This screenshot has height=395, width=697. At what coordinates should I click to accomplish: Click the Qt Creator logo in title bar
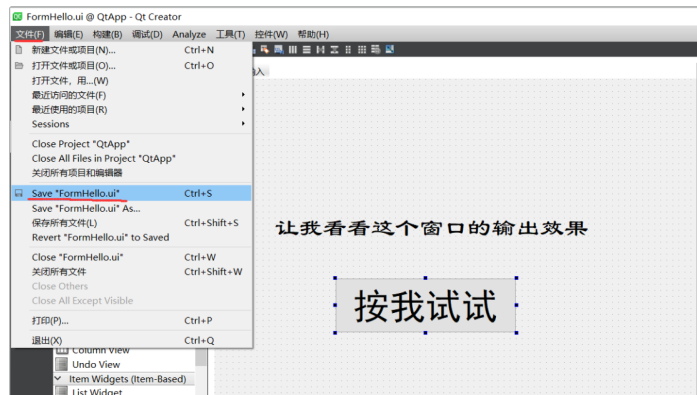17,17
